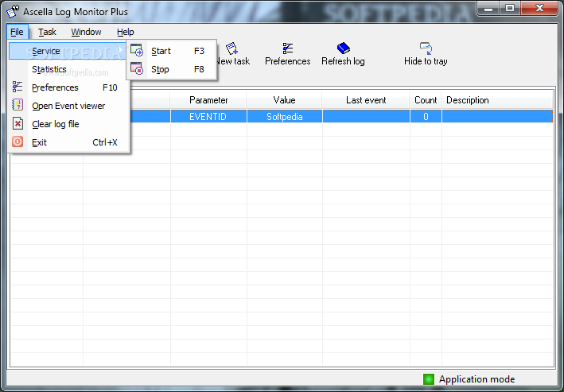Click the Clear log file icon
The image size is (564, 392).
(18, 123)
